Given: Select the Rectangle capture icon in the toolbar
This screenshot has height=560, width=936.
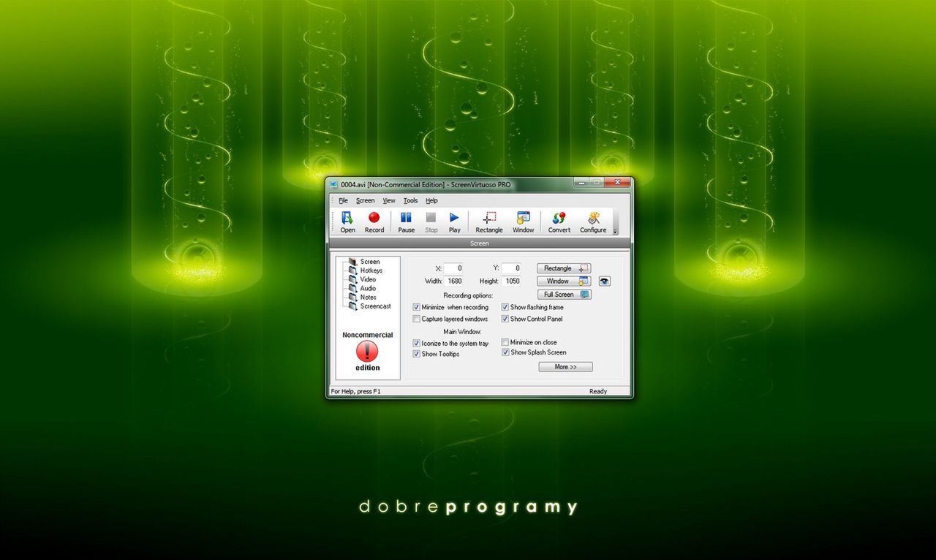Looking at the screenshot, I should coord(489,222).
